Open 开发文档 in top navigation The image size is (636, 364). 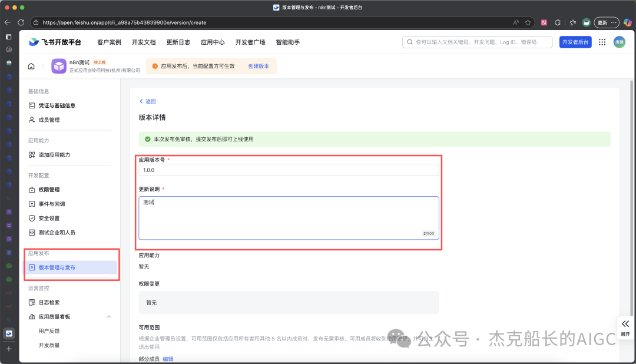click(x=144, y=42)
